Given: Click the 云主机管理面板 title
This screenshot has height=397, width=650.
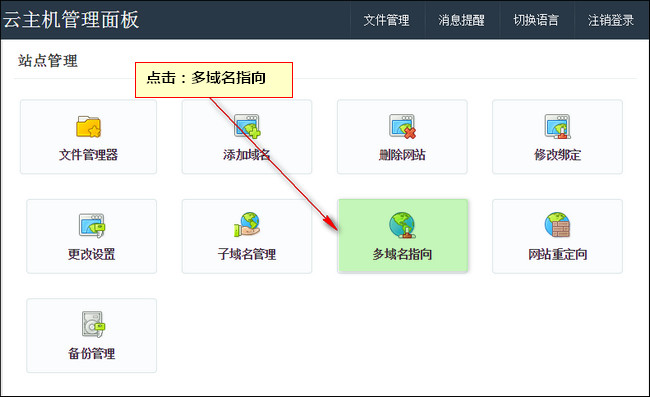Looking at the screenshot, I should 71,19.
